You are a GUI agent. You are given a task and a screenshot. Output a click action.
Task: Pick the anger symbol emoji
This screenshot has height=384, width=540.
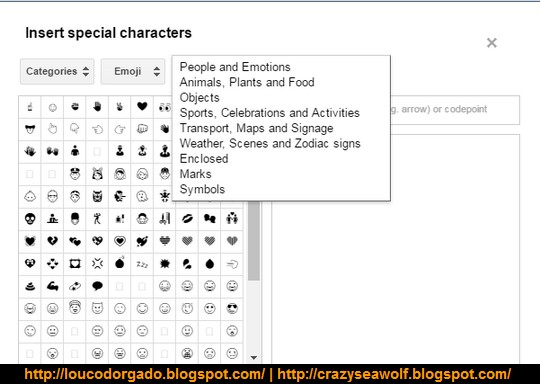(x=97, y=264)
